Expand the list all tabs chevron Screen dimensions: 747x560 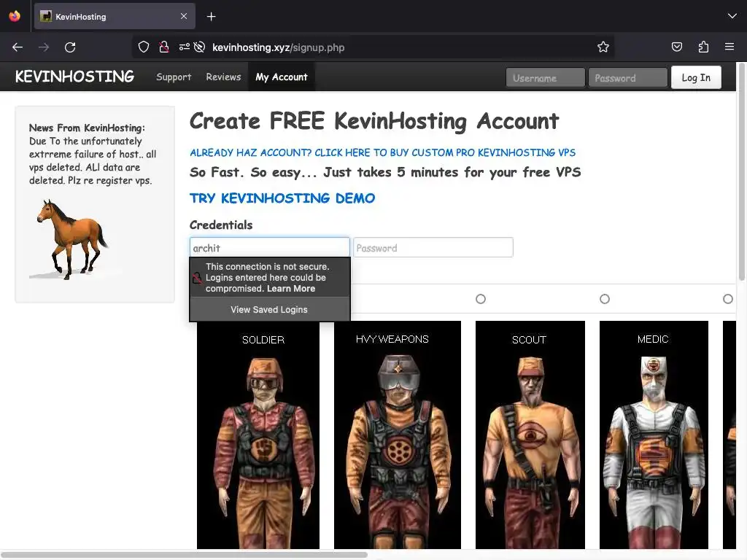coord(732,16)
